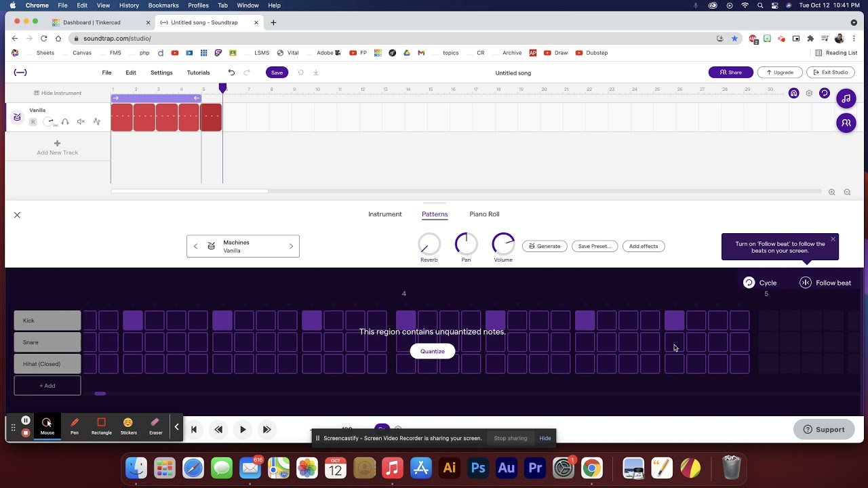Open the Vanilla drum instrument icon

coord(17,117)
